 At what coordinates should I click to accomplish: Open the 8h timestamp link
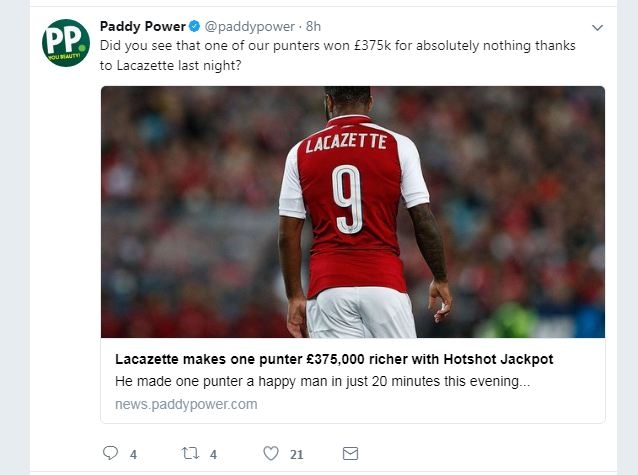(x=313, y=26)
